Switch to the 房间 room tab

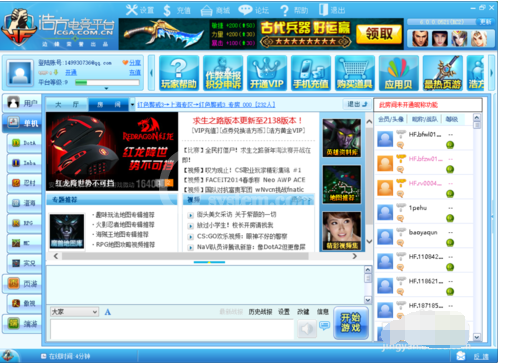pos(109,105)
